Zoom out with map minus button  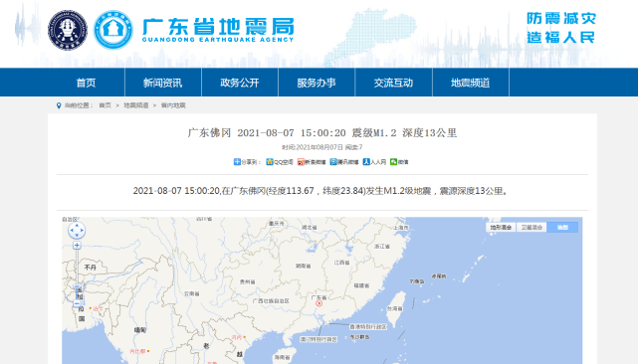77,303
